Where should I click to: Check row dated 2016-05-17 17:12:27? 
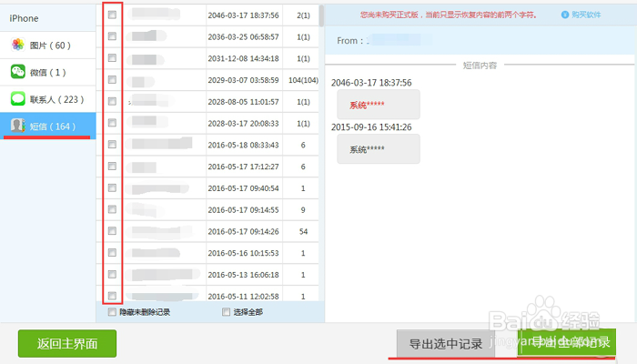click(x=112, y=167)
